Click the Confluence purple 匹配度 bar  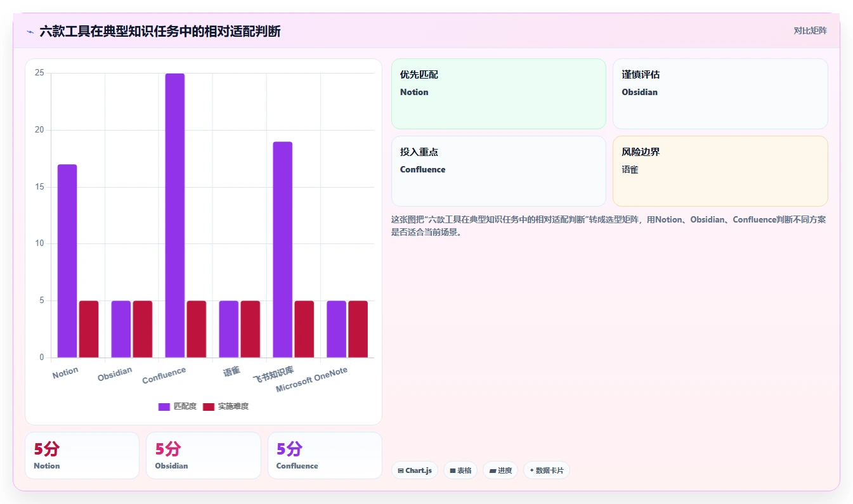click(x=175, y=216)
